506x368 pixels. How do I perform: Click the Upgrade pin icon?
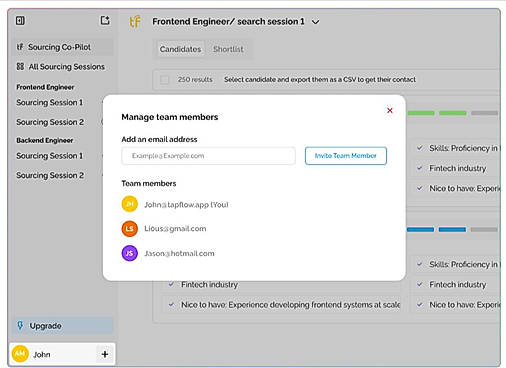click(20, 325)
